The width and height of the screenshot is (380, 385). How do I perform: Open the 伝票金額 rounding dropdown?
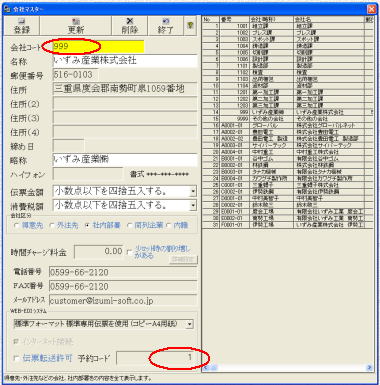click(193, 192)
